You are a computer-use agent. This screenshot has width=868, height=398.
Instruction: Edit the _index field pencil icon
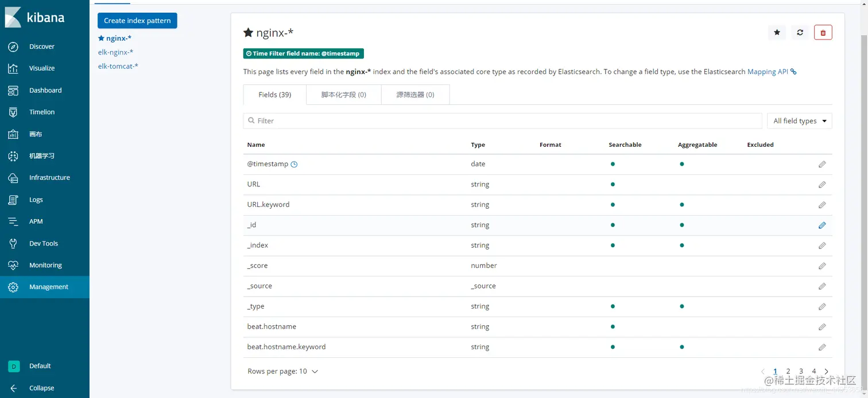[x=822, y=245]
